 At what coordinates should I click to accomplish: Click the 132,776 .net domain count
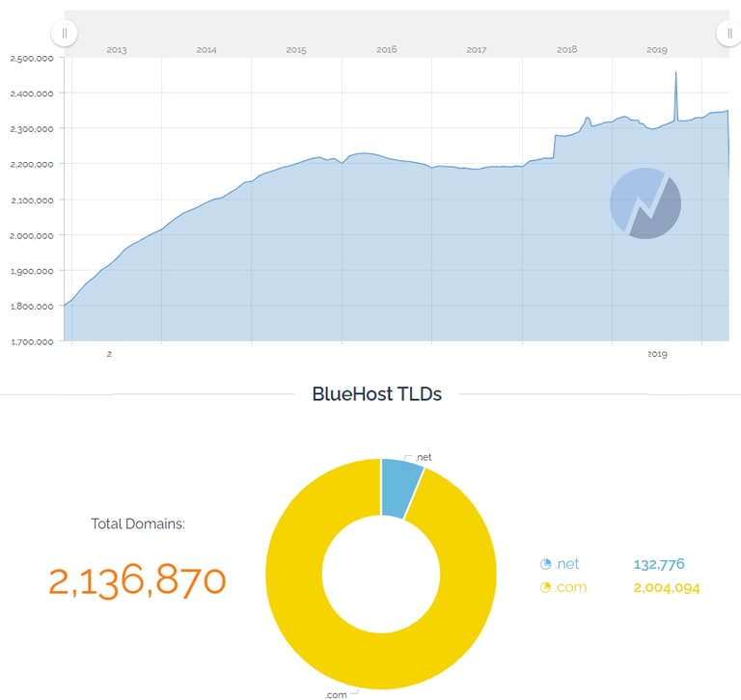pyautogui.click(x=659, y=564)
